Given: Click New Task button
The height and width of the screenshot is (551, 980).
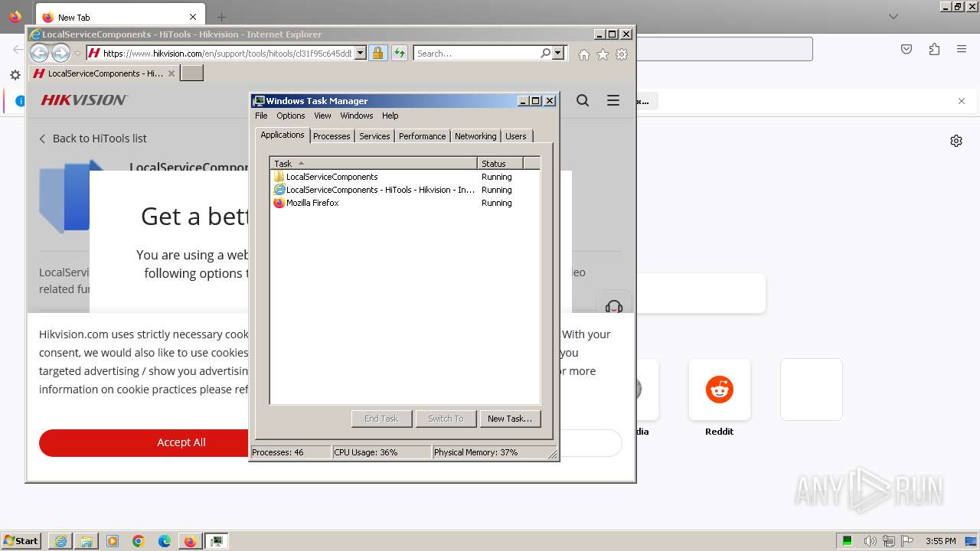Looking at the screenshot, I should [x=510, y=419].
